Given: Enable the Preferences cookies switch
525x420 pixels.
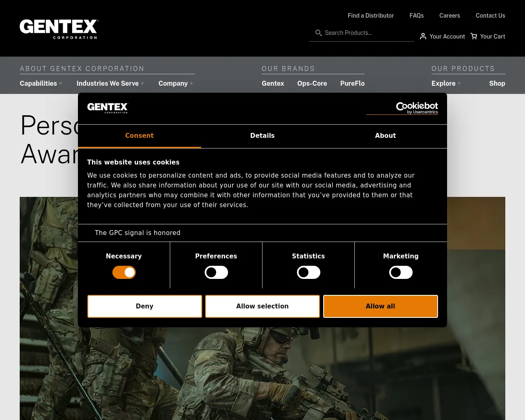Looking at the screenshot, I should (x=216, y=272).
